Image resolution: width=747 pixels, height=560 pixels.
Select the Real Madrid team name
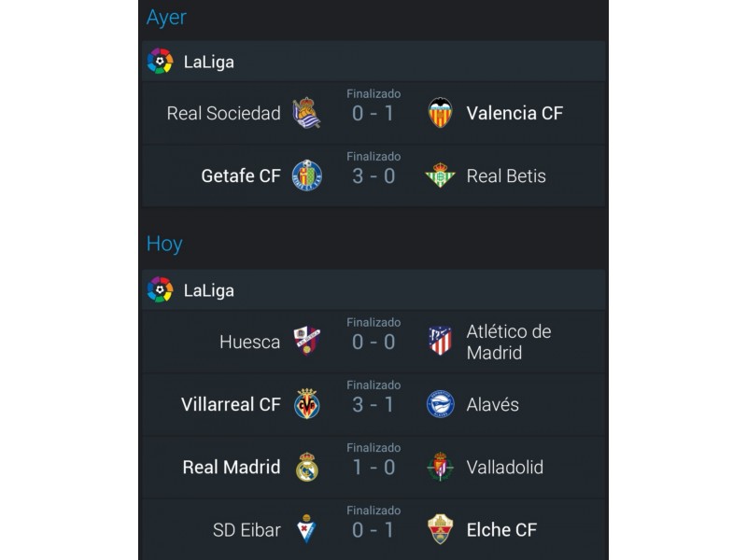pos(232,468)
